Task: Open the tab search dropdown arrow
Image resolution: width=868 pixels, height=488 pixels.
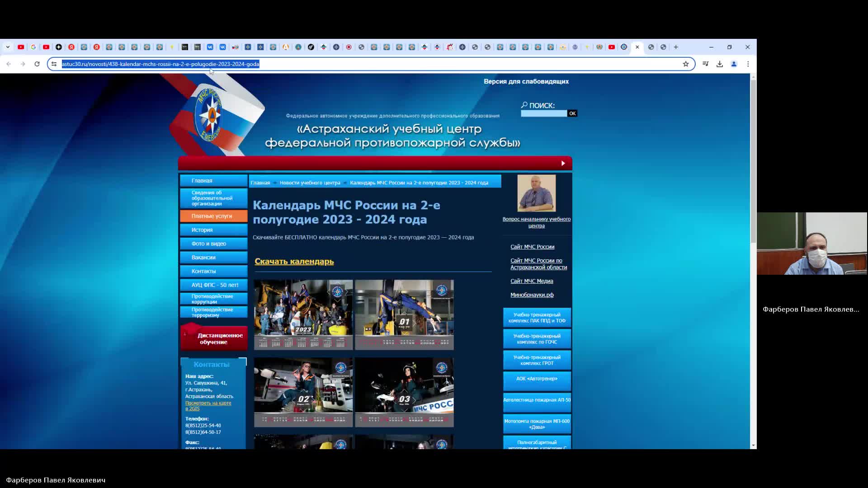Action: [x=8, y=47]
